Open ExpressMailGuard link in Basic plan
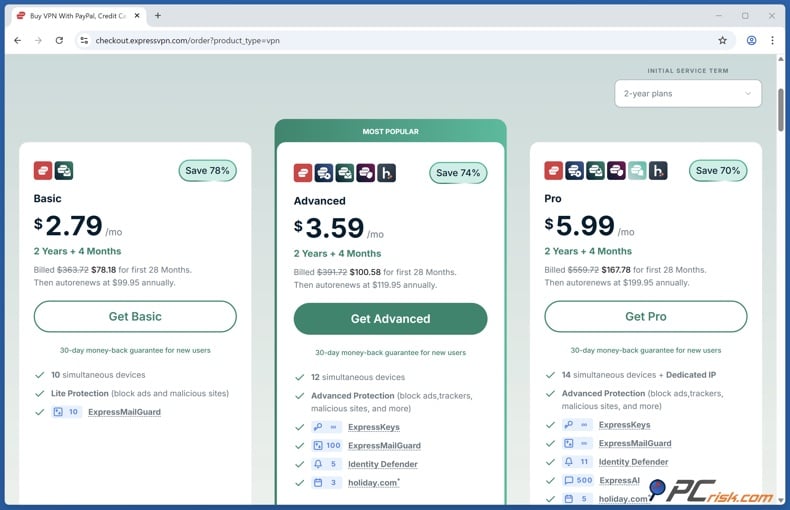 point(124,412)
